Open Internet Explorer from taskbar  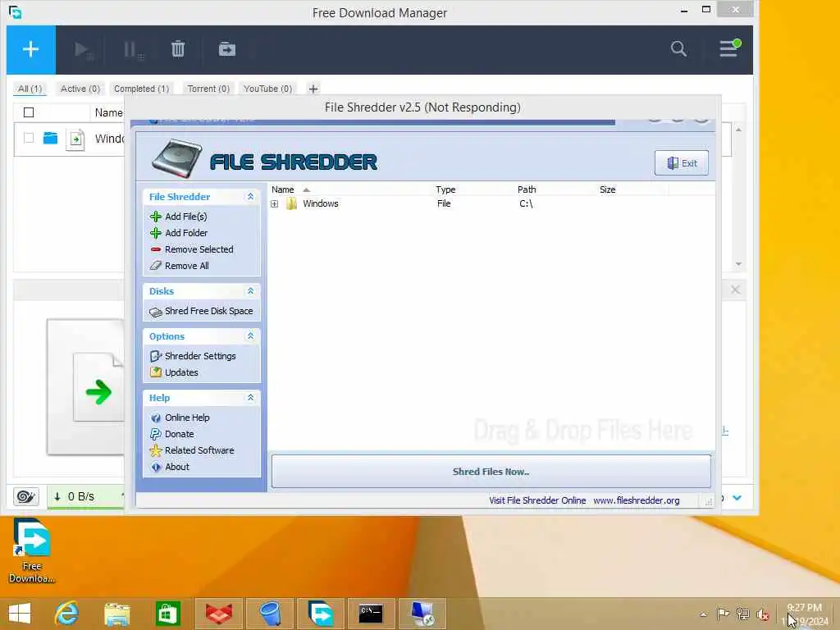point(67,614)
